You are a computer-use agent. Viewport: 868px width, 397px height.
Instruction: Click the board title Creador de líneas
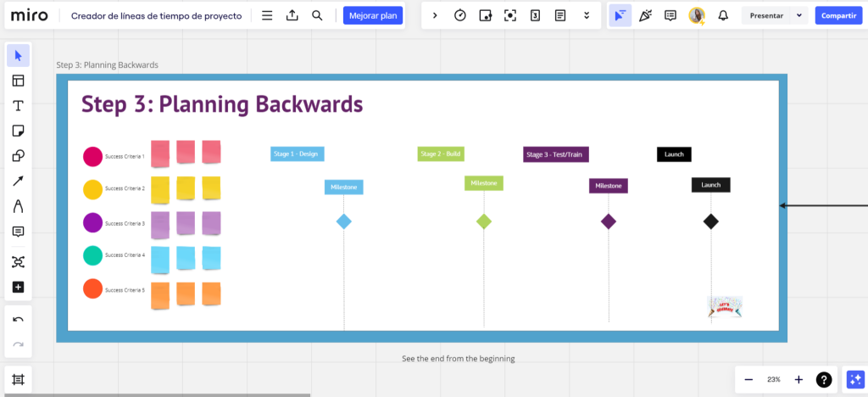pyautogui.click(x=156, y=15)
